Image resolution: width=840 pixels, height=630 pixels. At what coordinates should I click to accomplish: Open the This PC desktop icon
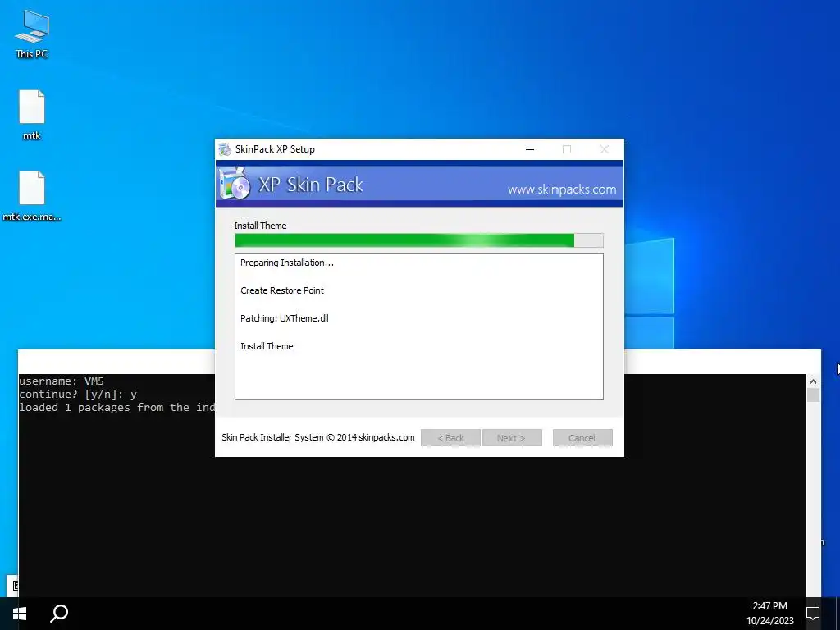32,33
